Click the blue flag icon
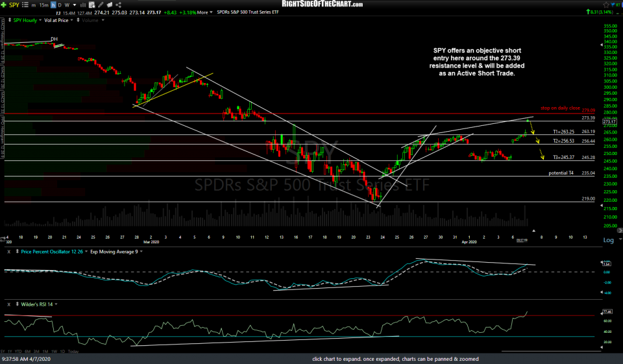The image size is (623, 364). [x=615, y=5]
